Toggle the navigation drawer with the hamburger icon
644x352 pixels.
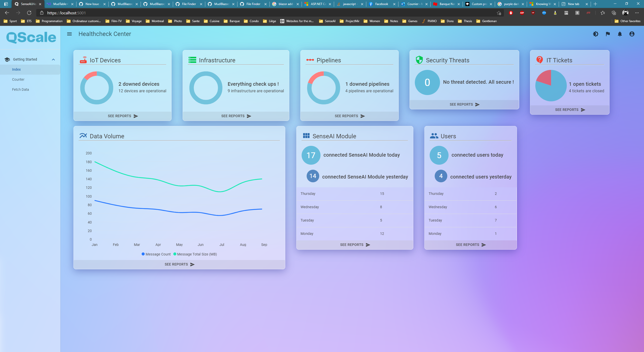point(69,34)
